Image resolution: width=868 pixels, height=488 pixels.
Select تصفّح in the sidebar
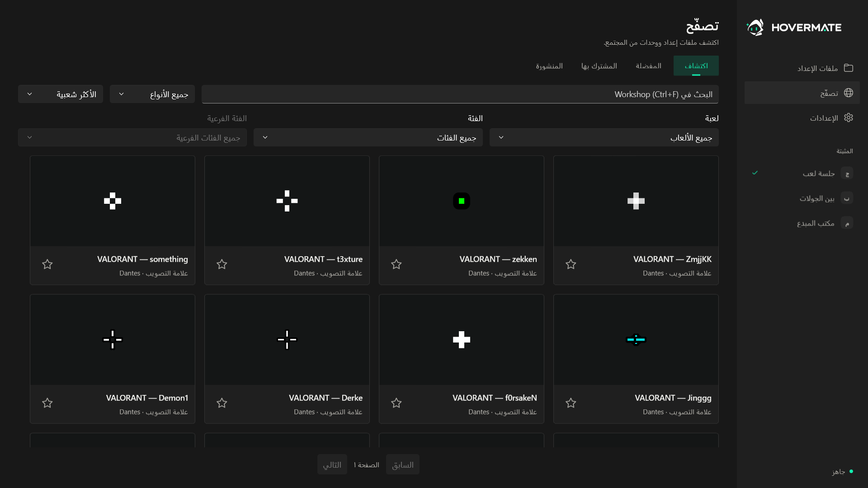coord(802,93)
